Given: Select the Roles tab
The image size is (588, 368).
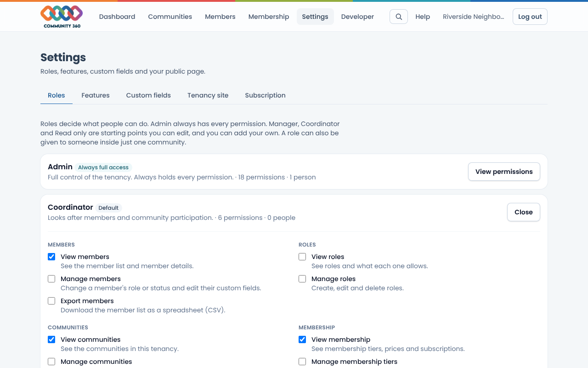Looking at the screenshot, I should (x=57, y=95).
